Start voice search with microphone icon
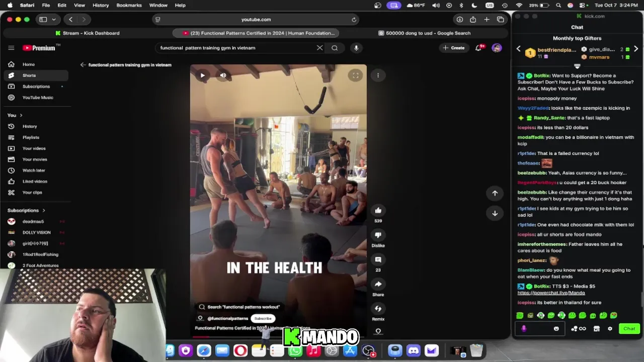Image resolution: width=644 pixels, height=362 pixels. click(356, 48)
